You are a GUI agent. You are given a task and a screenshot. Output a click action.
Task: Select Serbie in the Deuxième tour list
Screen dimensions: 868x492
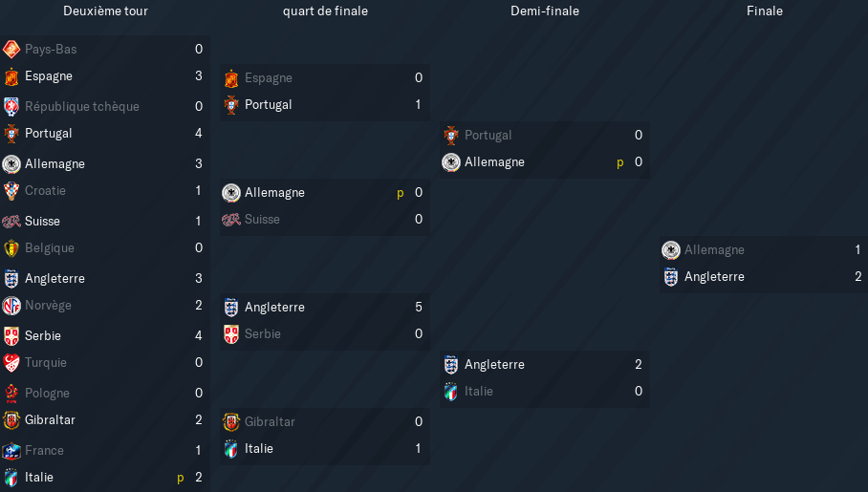43,335
